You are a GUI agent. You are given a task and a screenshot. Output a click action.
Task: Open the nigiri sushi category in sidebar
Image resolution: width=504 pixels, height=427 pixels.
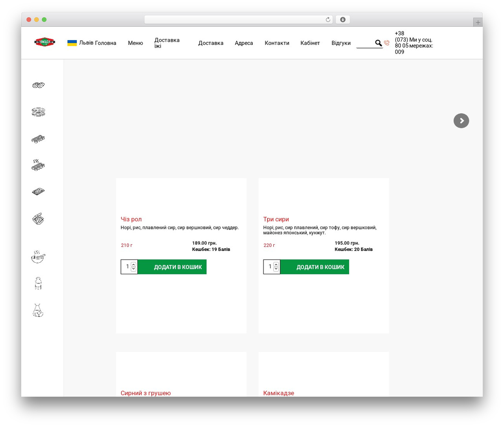(x=38, y=85)
